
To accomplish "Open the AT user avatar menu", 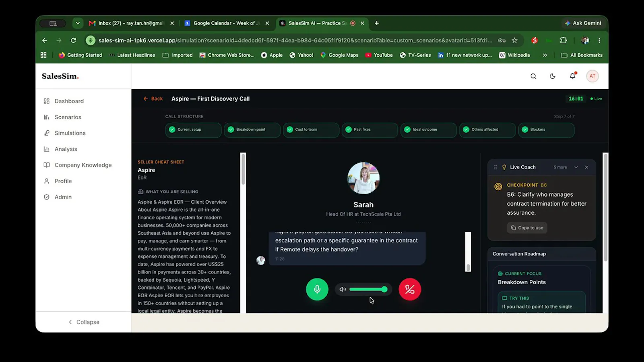I will click(x=592, y=76).
